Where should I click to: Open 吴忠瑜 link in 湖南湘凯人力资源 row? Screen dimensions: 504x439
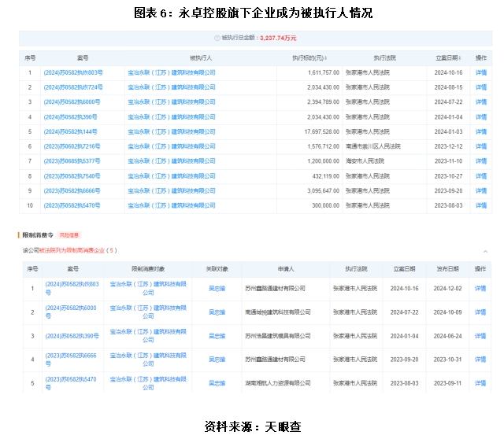(x=217, y=383)
